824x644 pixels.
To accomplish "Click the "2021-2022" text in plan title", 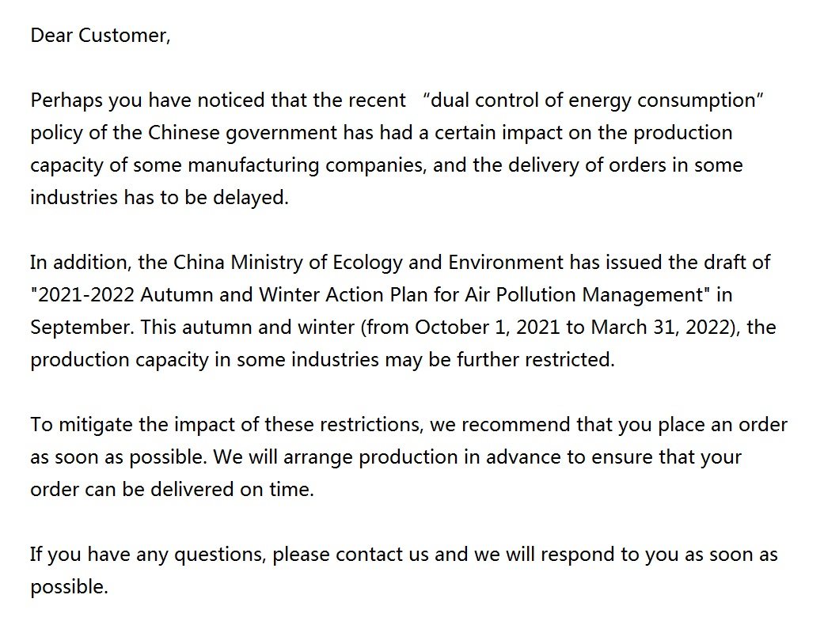I will point(85,295).
